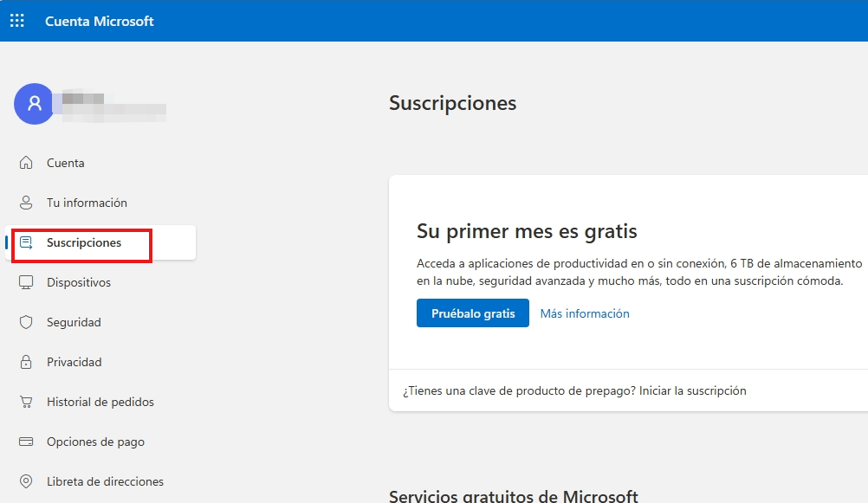Click the shield icon beside Seguridad
Viewport: 868px width, 503px height.
[26, 322]
